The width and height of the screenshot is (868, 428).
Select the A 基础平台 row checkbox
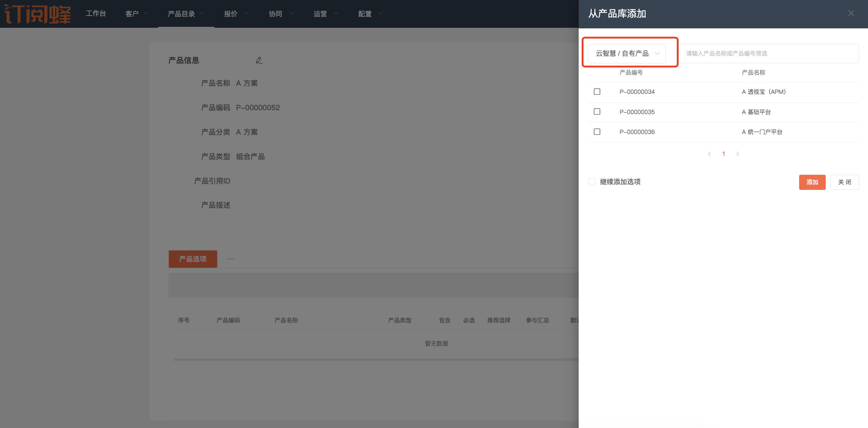(597, 111)
